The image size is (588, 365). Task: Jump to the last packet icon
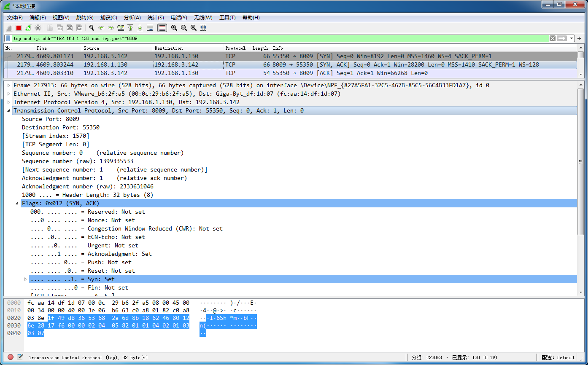click(x=140, y=28)
